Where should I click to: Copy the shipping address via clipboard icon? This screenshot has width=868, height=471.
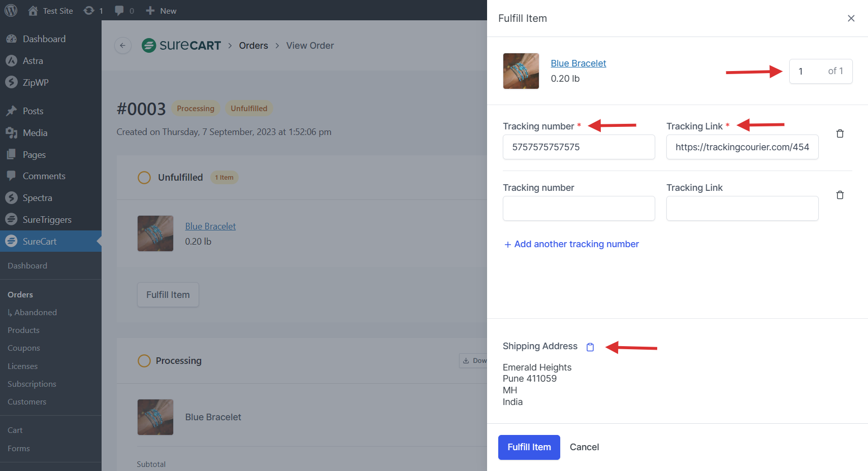590,347
